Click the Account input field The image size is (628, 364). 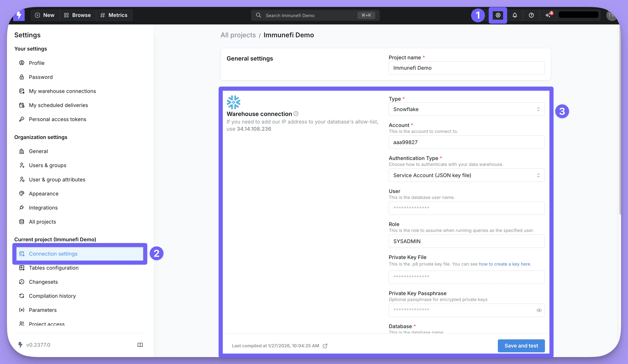click(x=467, y=142)
